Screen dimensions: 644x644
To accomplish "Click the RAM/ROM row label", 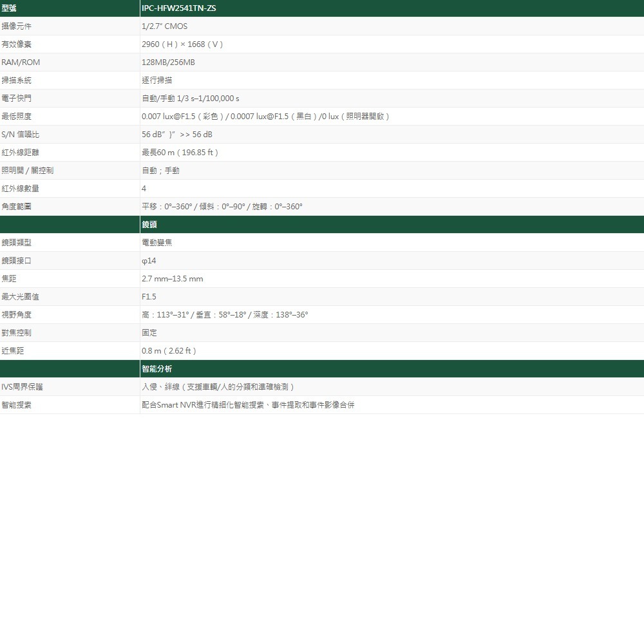I will pos(19,62).
